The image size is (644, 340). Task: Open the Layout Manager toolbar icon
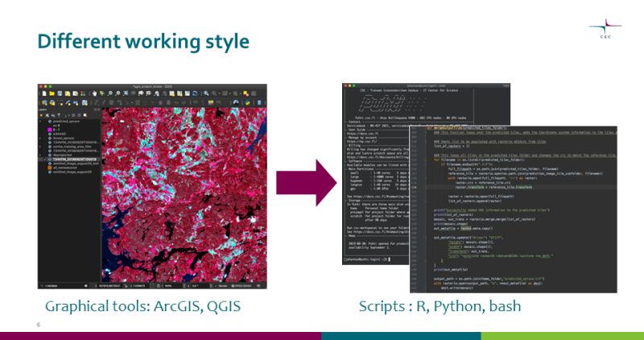pos(75,93)
